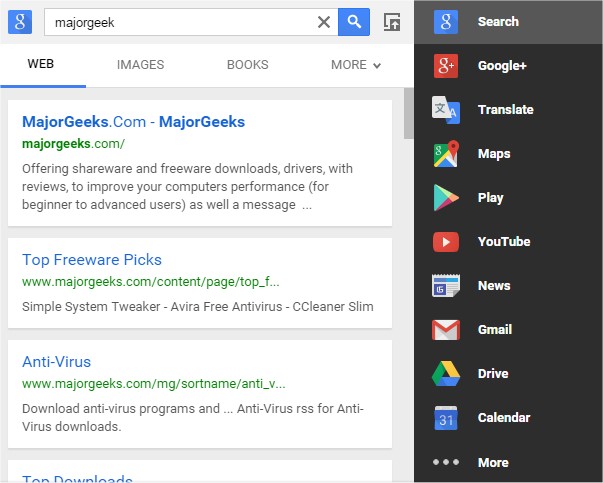The height and width of the screenshot is (483, 603).
Task: Open the Calendar icon in sidebar
Action: coord(446,418)
